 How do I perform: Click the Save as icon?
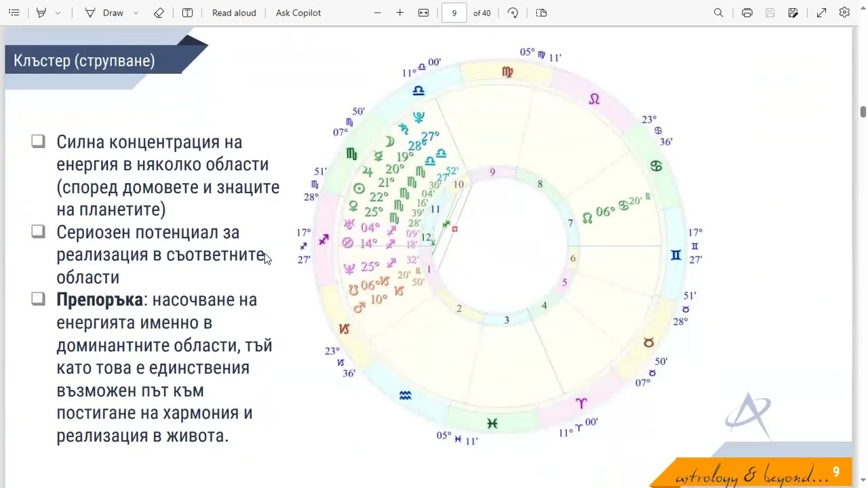(x=793, y=13)
